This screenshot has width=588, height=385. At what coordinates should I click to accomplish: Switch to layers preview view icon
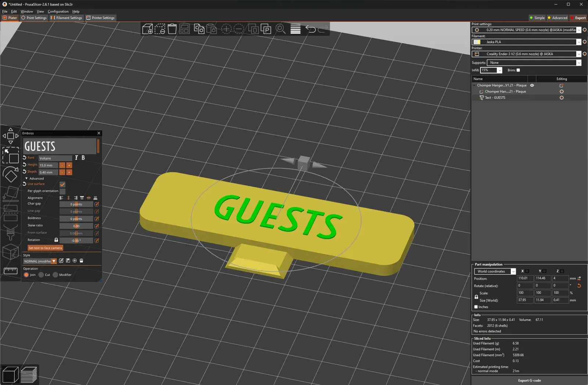29,375
